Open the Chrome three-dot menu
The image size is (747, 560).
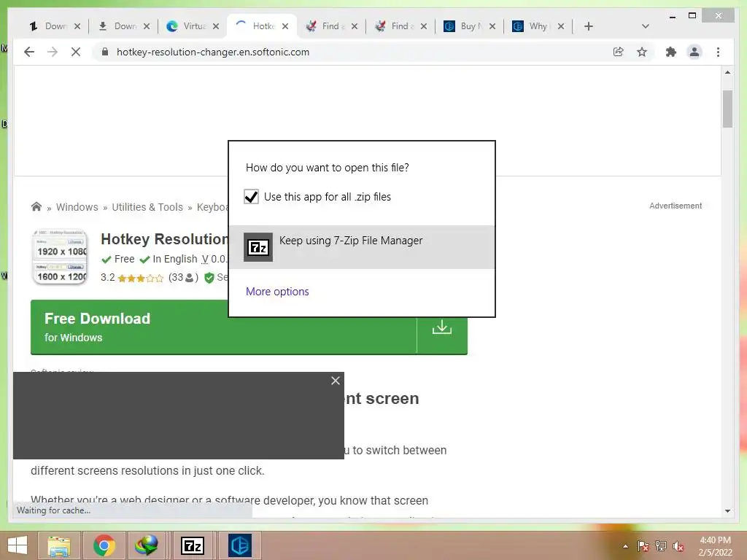(x=718, y=52)
